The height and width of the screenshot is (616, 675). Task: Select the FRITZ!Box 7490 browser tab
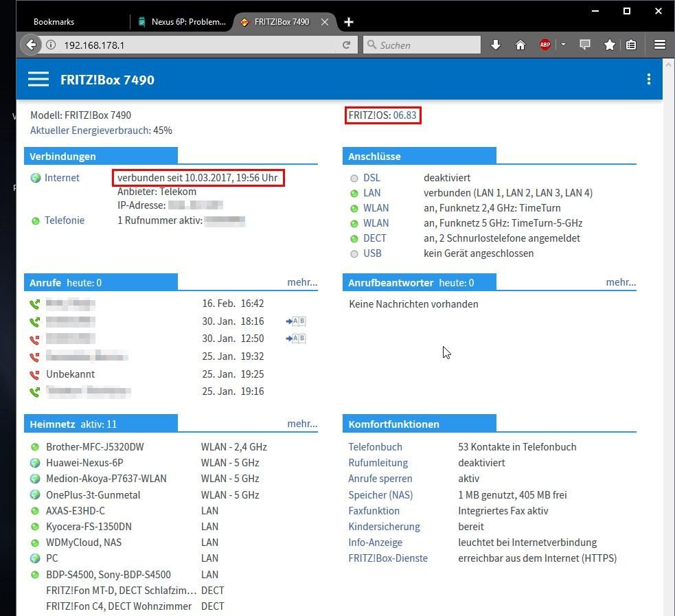[x=282, y=22]
